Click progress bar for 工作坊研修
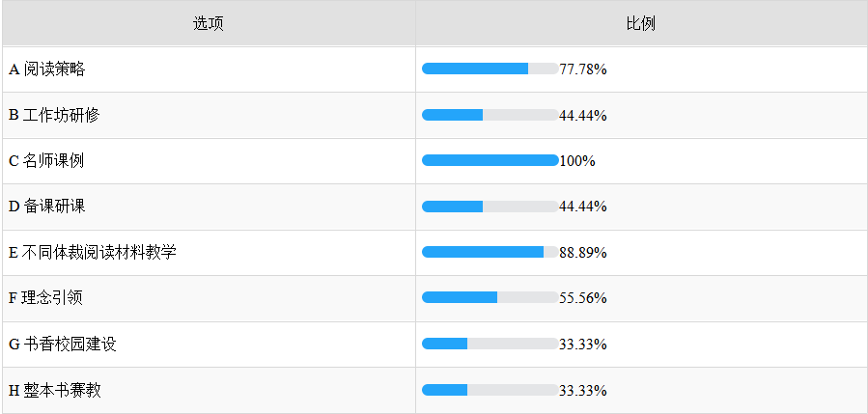Image resolution: width=868 pixels, height=414 pixels. tap(490, 115)
